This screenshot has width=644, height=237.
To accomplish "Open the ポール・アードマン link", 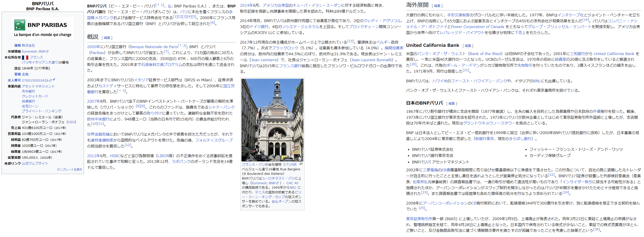I will (x=463, y=65).
